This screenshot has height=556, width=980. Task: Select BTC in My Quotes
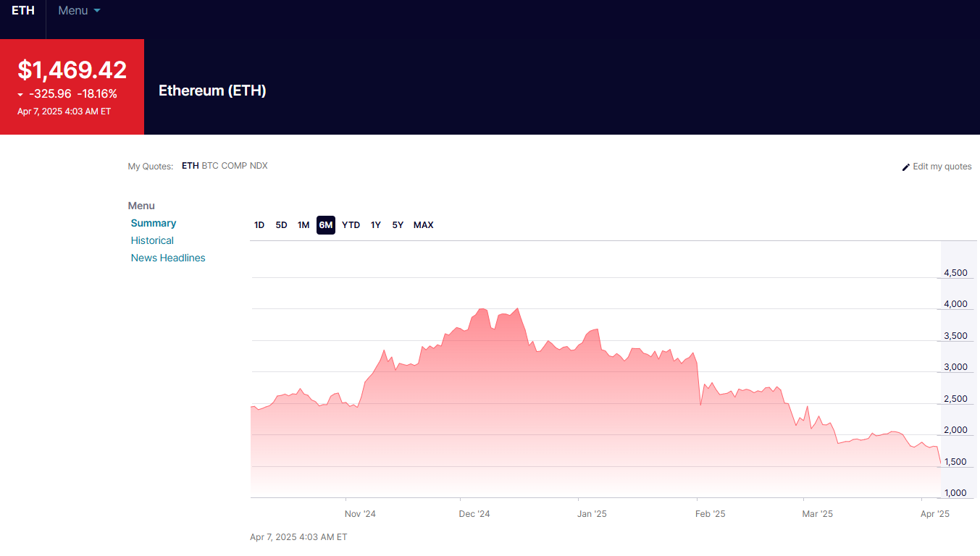tap(210, 166)
